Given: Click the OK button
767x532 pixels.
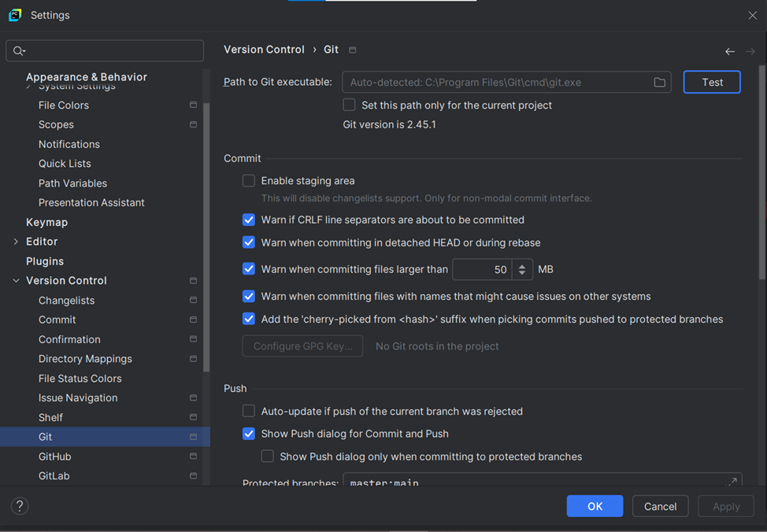Looking at the screenshot, I should (x=595, y=506).
